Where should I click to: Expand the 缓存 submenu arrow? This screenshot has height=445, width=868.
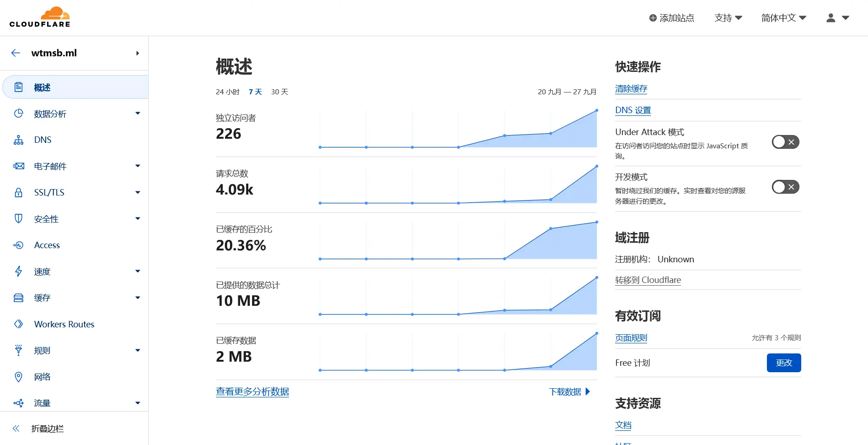pos(138,298)
